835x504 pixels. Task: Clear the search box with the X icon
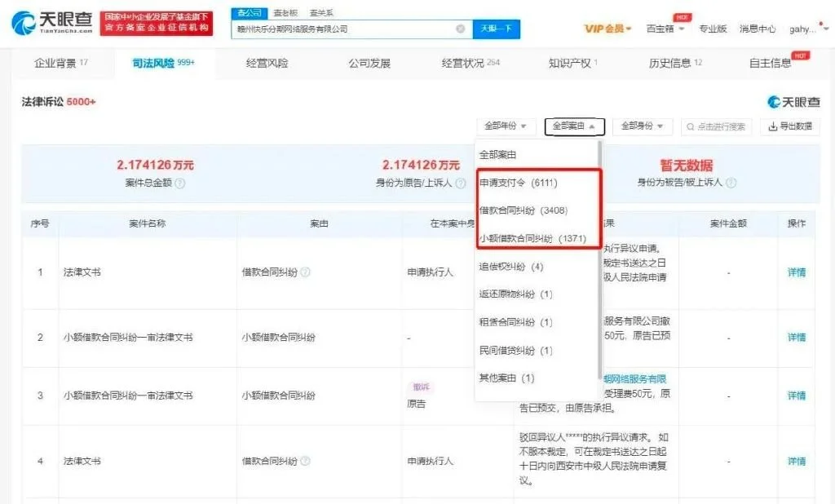point(460,29)
